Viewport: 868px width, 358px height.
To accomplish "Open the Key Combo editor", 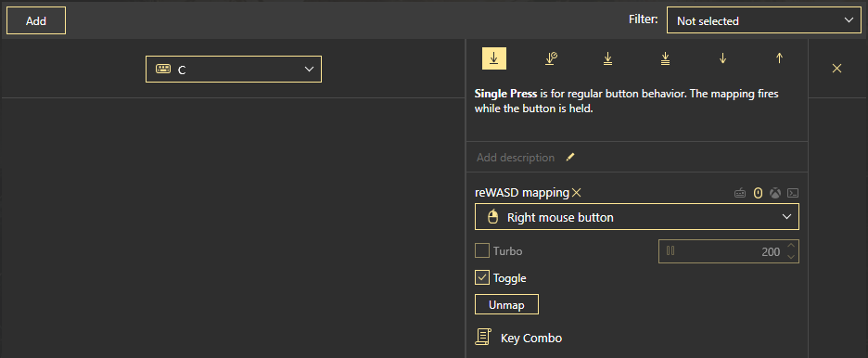I will [x=530, y=339].
